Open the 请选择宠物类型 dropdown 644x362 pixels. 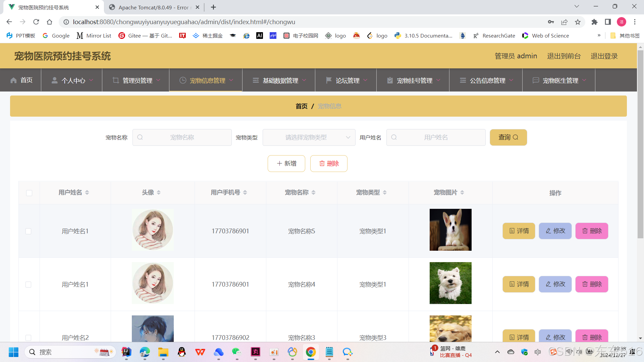(x=309, y=137)
